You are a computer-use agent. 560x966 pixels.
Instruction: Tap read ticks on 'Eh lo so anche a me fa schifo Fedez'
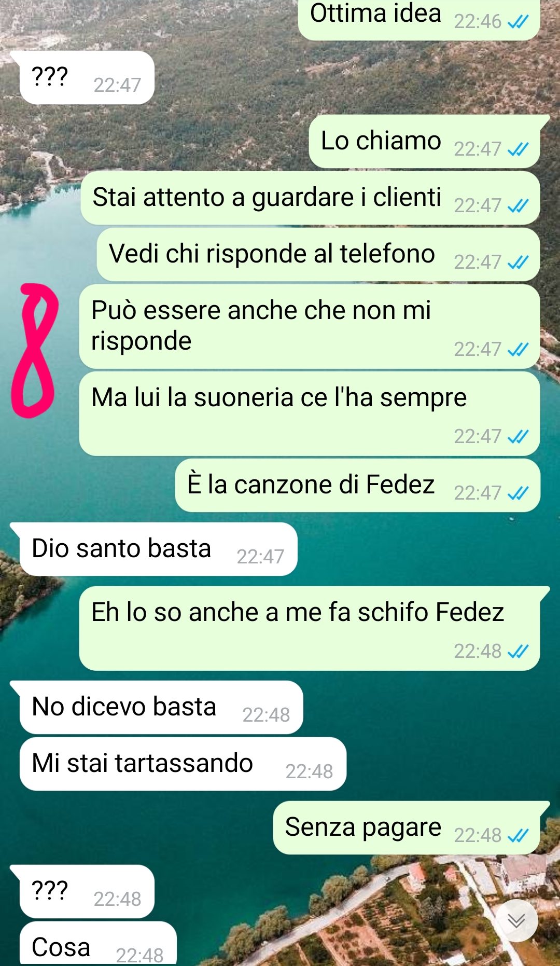[518, 652]
